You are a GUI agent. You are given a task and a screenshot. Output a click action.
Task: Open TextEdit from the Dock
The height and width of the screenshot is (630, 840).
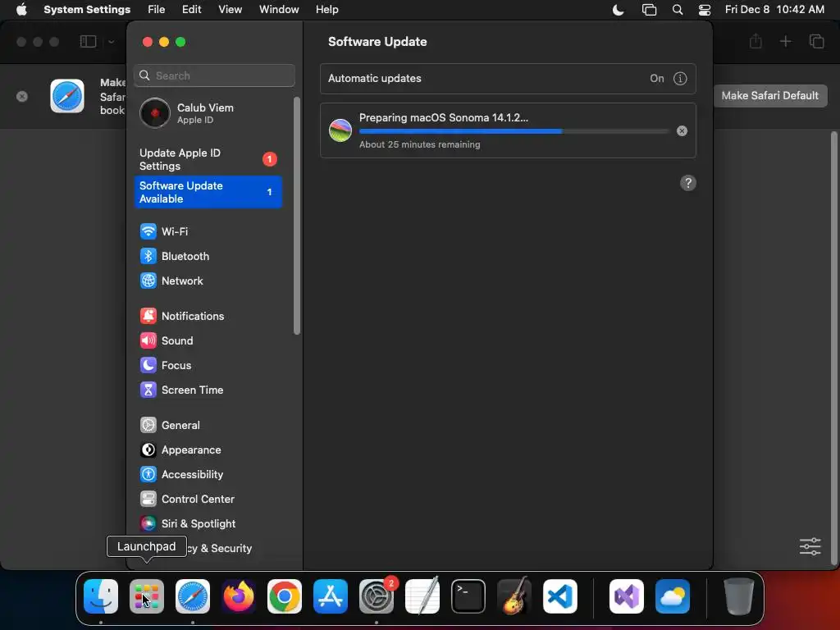(422, 596)
